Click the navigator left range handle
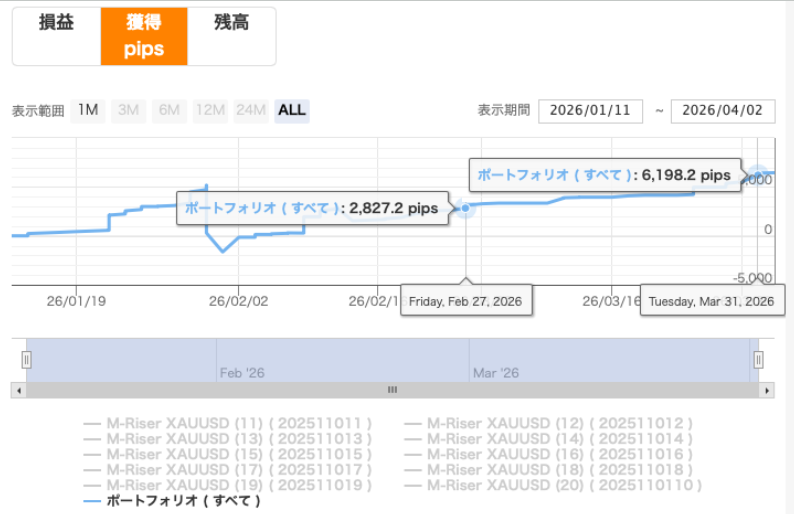 27,360
